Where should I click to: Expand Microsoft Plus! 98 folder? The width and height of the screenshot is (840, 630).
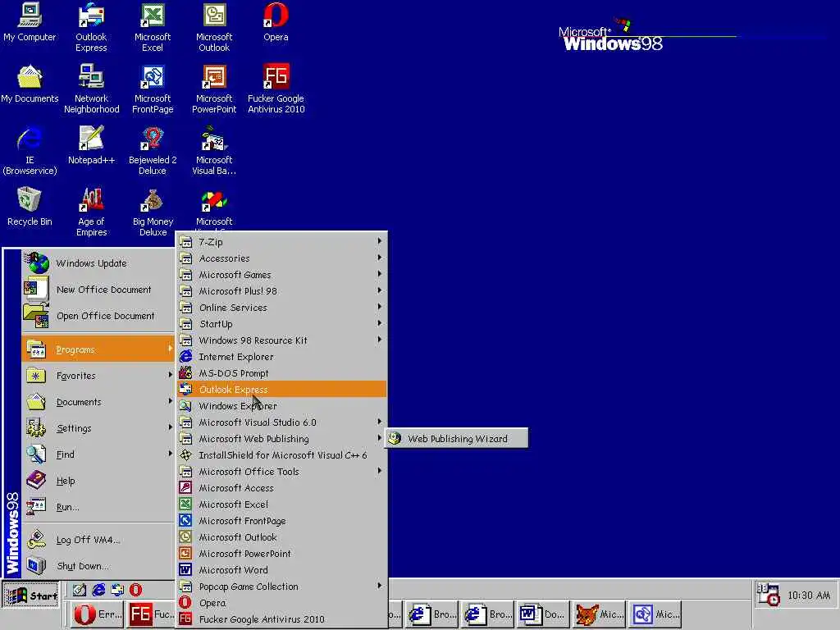(x=282, y=291)
